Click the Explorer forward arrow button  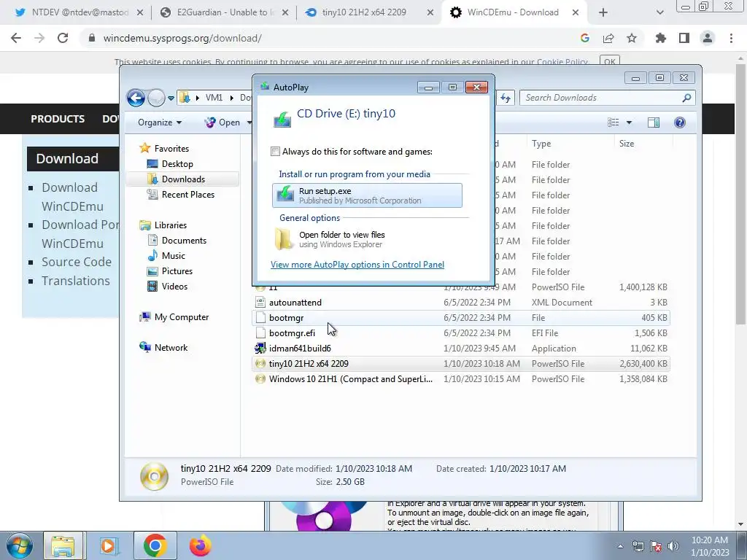[x=156, y=98]
